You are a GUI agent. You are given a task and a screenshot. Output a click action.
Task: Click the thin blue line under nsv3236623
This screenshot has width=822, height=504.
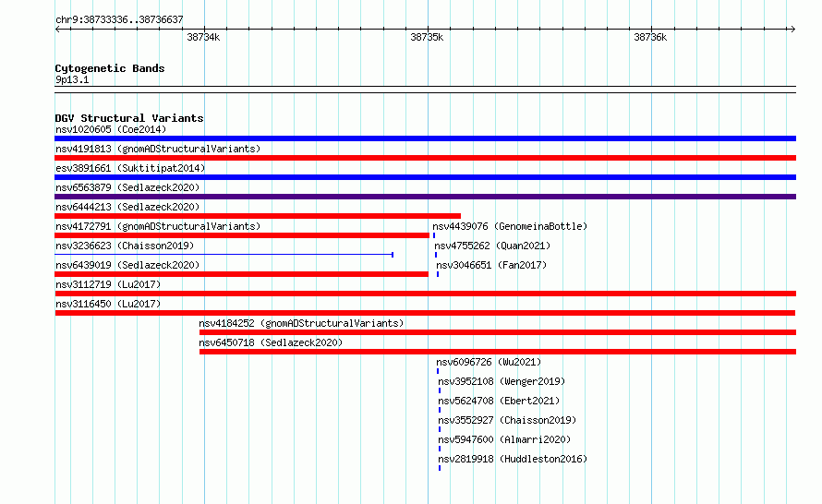pos(224,255)
